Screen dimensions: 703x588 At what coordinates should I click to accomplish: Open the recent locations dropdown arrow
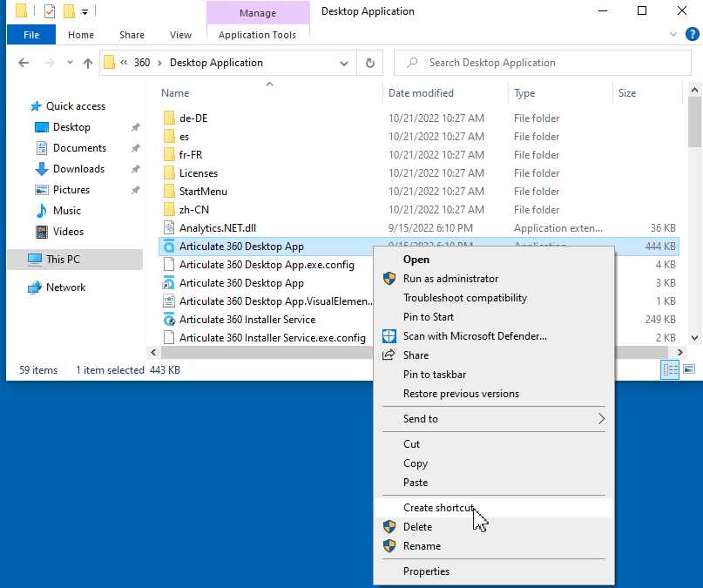click(x=70, y=63)
